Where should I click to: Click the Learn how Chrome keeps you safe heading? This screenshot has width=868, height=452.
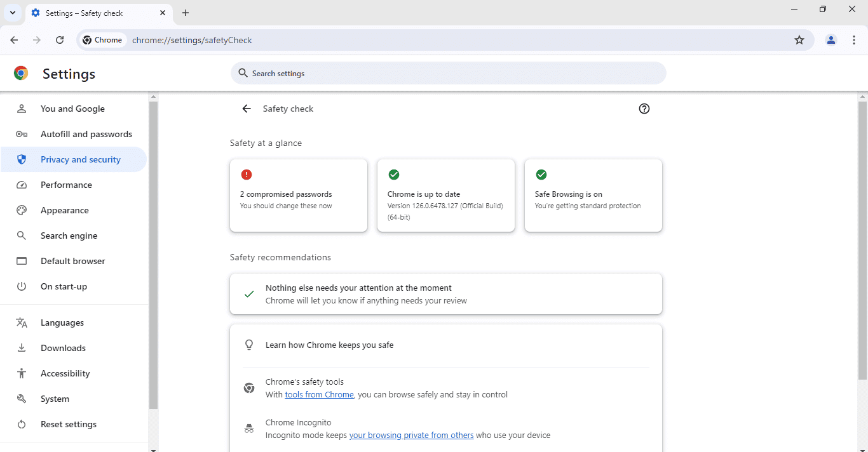coord(329,345)
